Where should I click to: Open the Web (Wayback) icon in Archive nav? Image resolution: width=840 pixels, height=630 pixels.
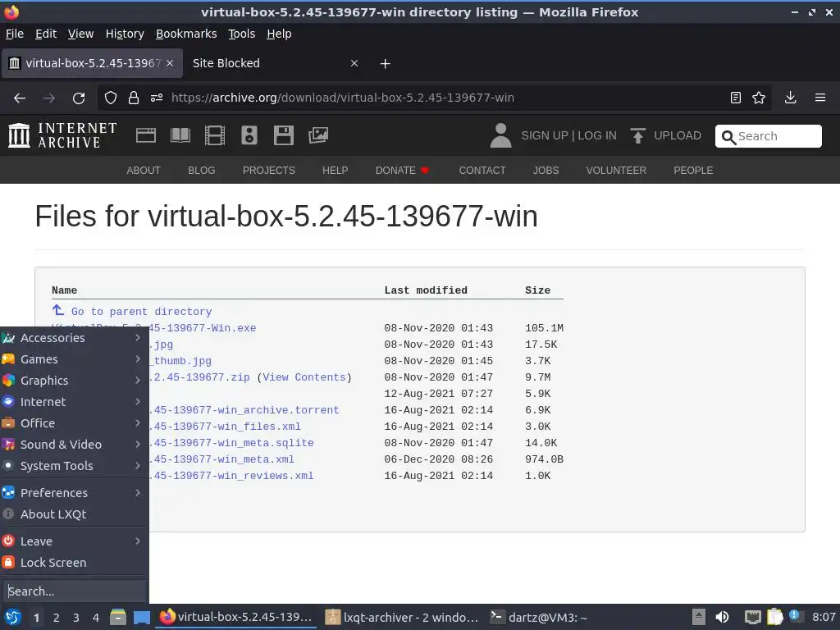(146, 135)
